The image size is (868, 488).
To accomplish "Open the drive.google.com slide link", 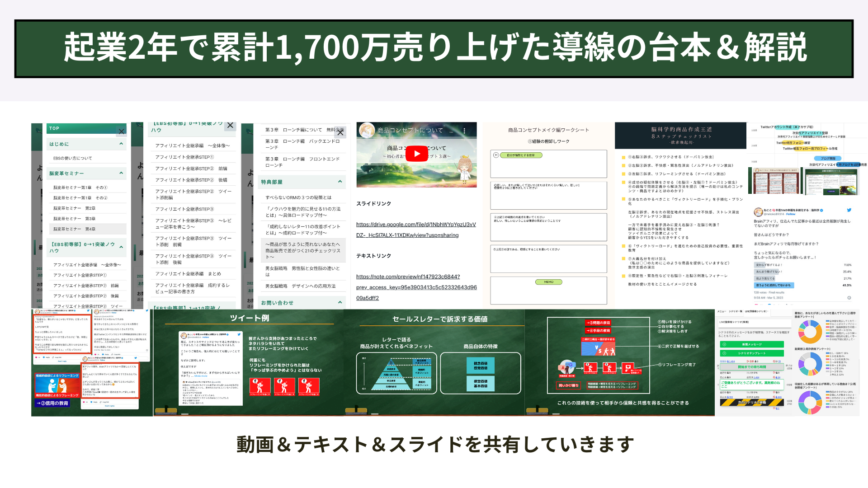I will click(x=416, y=230).
